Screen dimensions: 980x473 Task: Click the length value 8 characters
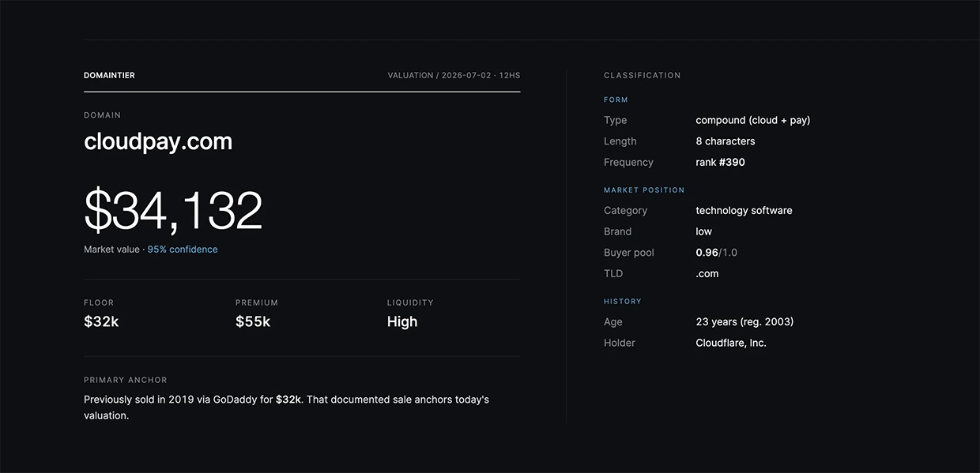coord(725,141)
